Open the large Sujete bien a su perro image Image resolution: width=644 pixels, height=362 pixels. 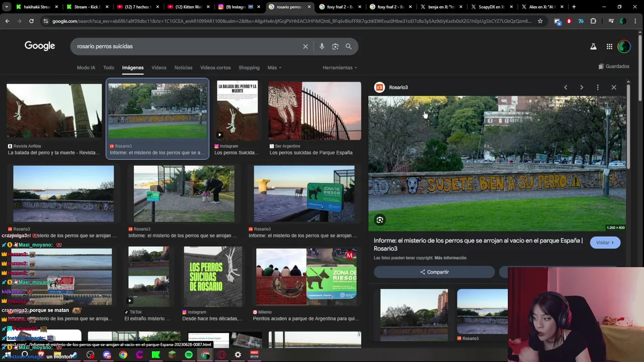(497, 164)
